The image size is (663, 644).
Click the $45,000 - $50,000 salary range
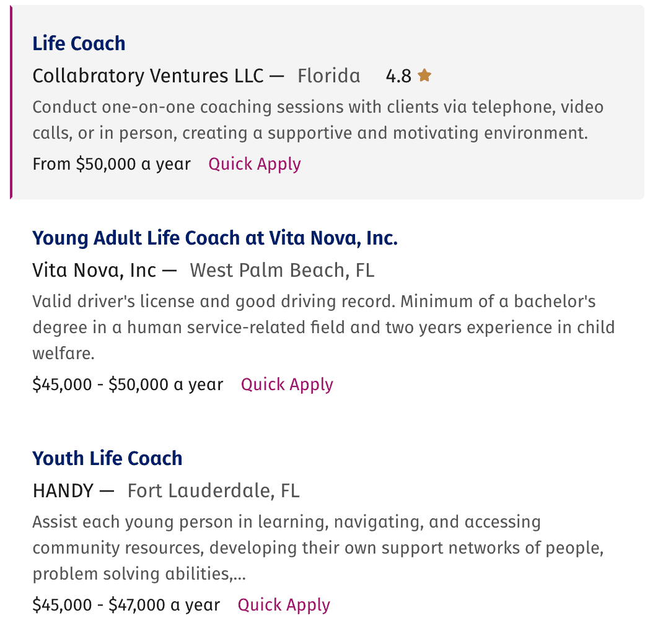coord(128,384)
